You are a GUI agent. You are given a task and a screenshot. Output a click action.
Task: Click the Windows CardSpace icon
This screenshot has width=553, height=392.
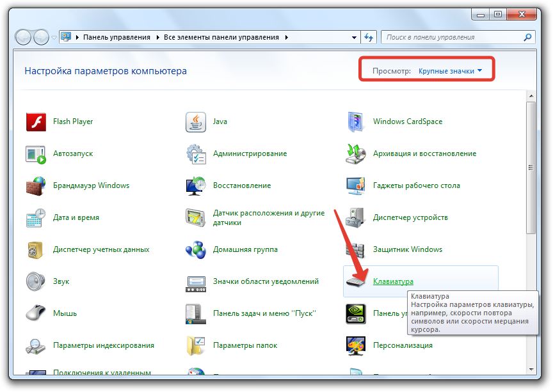355,122
